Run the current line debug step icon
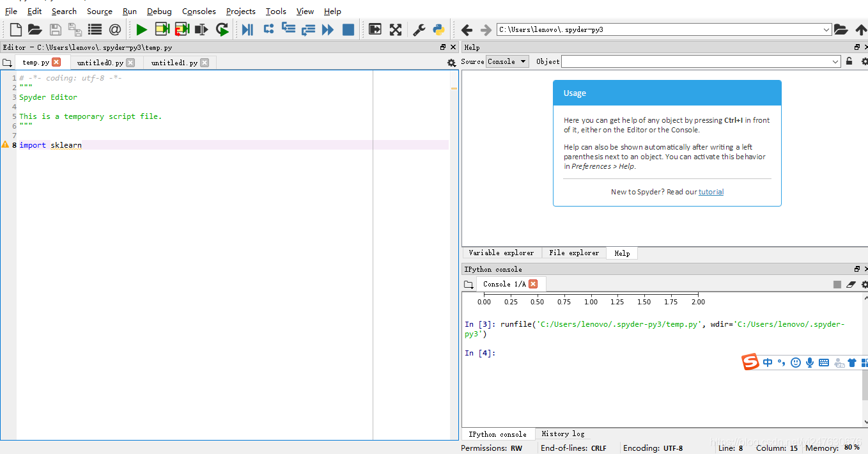Image resolution: width=868 pixels, height=454 pixels. point(268,29)
